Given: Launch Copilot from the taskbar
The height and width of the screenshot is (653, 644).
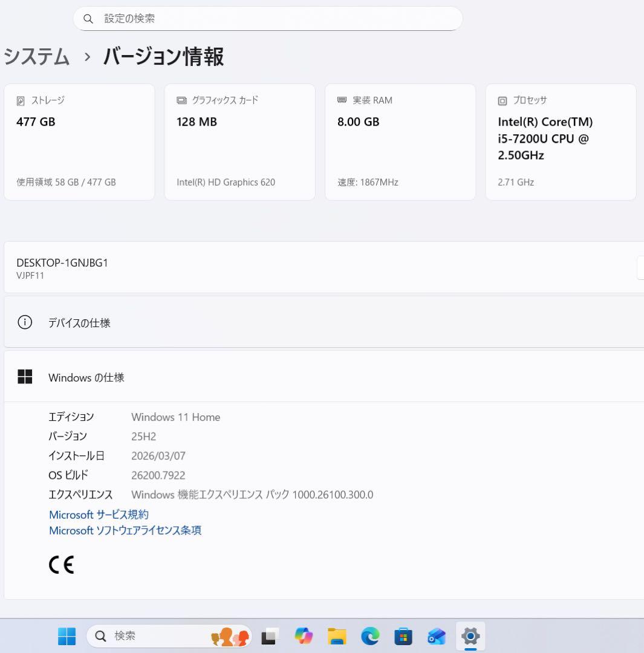Looking at the screenshot, I should (x=304, y=636).
